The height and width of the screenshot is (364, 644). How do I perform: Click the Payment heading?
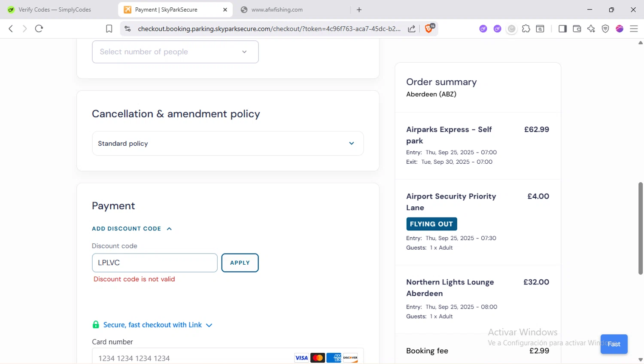[113, 206]
